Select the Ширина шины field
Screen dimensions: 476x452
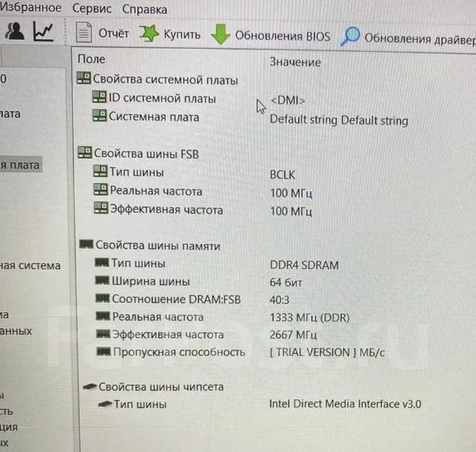151,281
